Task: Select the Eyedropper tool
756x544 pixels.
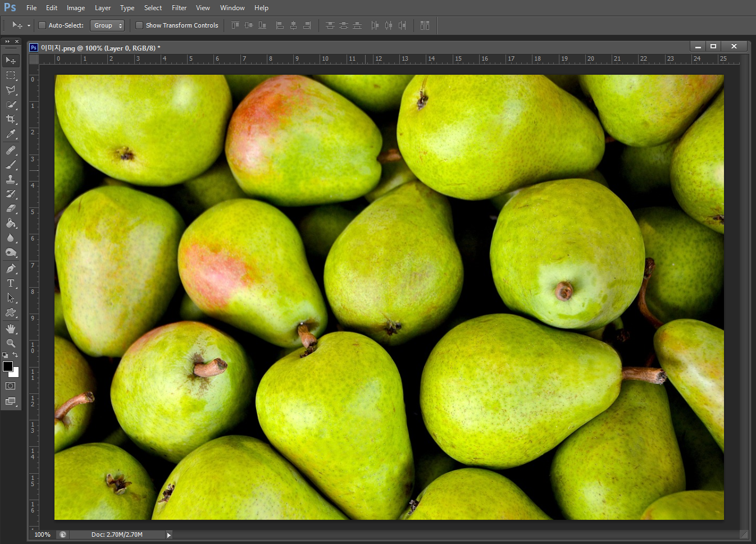Action: pos(11,134)
